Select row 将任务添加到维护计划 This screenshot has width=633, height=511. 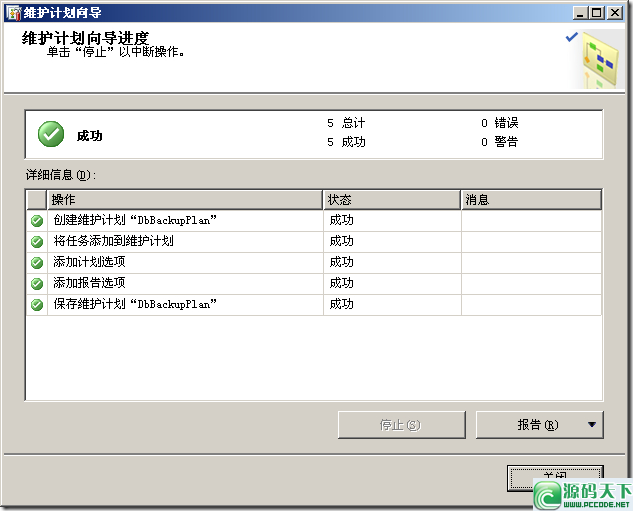point(314,242)
